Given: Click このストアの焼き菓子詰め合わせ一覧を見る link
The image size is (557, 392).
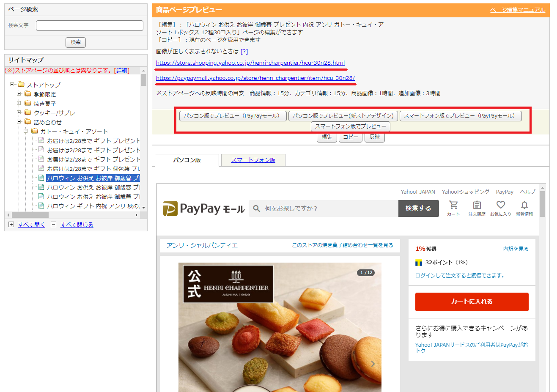Looking at the screenshot, I should [343, 245].
